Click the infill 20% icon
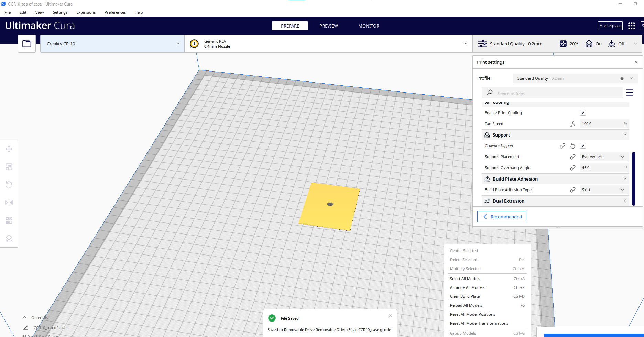Screen dimensions: 644x337 click(563, 44)
